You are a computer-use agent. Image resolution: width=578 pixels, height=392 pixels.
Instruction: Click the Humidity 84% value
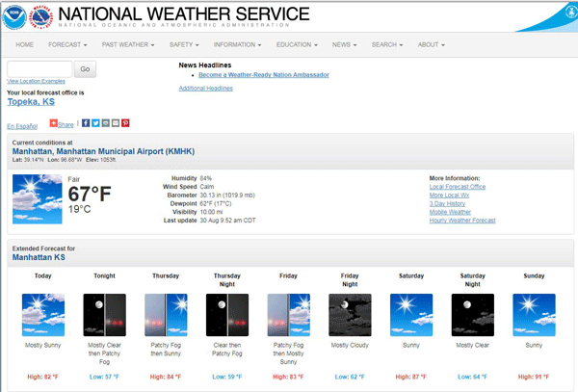(x=206, y=178)
